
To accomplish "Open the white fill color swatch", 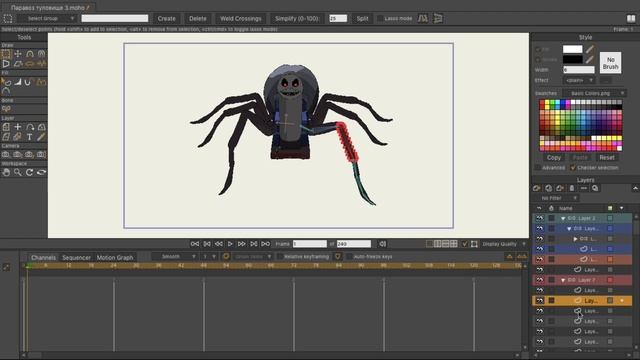I will pyautogui.click(x=573, y=49).
